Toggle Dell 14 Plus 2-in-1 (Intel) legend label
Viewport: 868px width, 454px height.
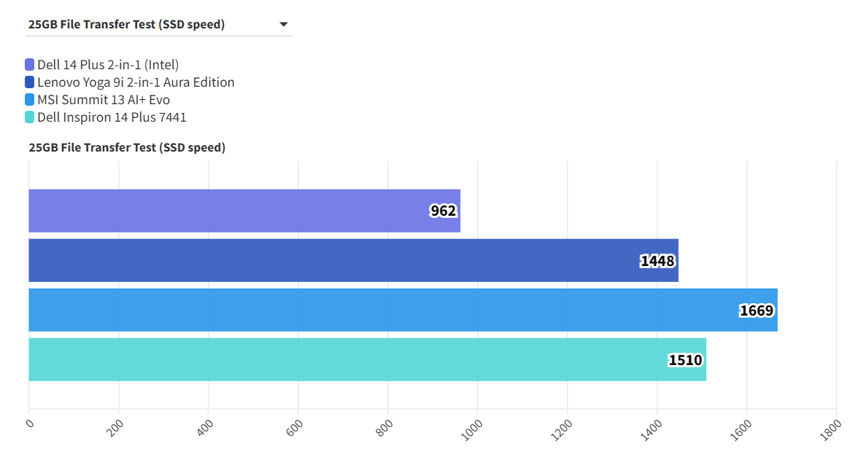[108, 65]
